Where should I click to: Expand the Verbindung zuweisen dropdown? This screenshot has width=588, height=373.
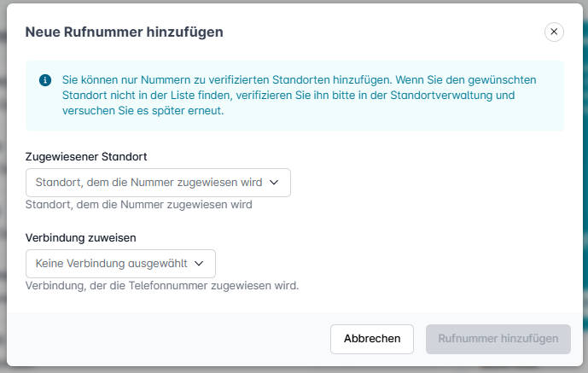[x=120, y=264]
